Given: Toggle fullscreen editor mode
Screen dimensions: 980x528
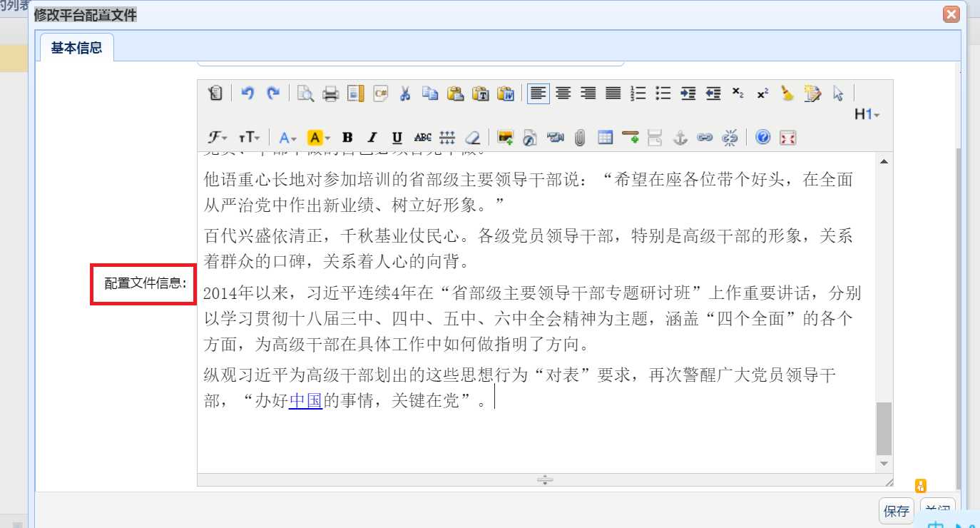Looking at the screenshot, I should [787, 138].
